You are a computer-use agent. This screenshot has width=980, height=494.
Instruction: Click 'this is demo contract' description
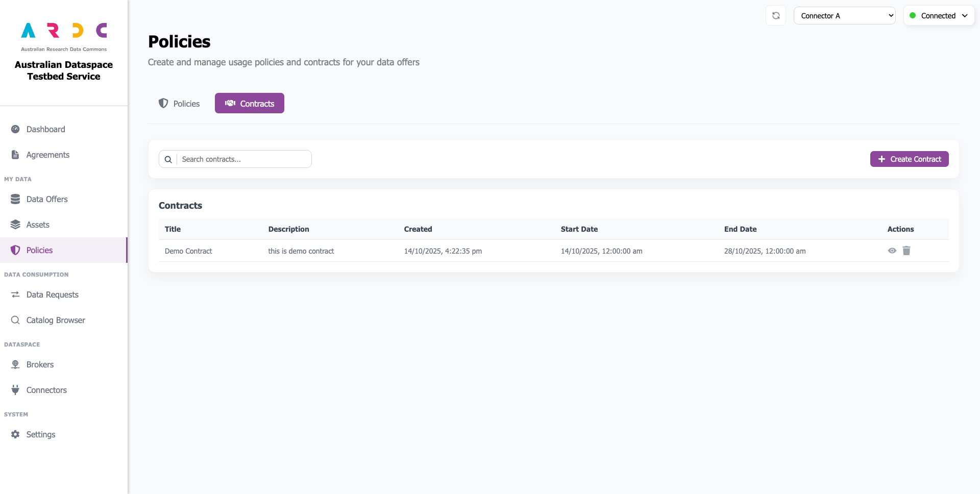click(x=301, y=251)
